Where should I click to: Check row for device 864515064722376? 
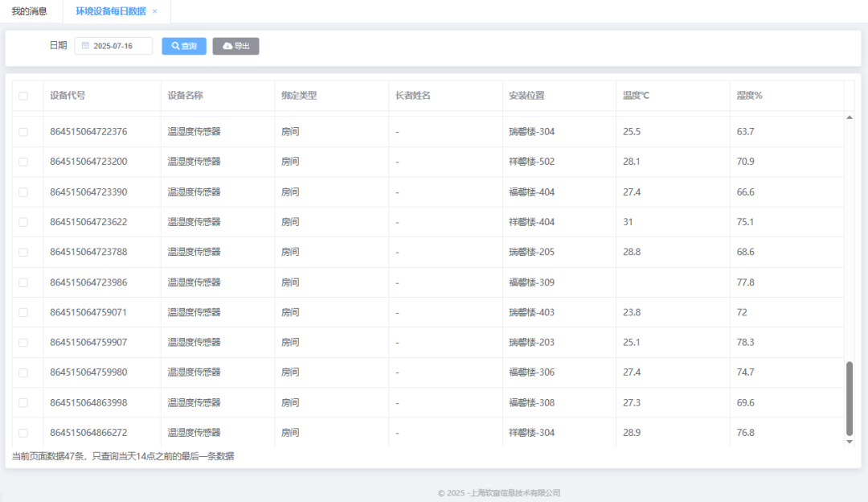coord(23,132)
